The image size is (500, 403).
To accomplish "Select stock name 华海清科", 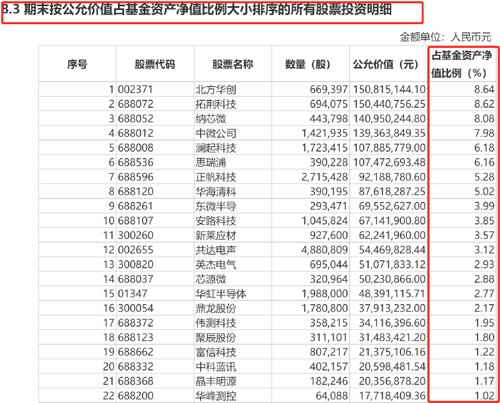I will tap(216, 192).
